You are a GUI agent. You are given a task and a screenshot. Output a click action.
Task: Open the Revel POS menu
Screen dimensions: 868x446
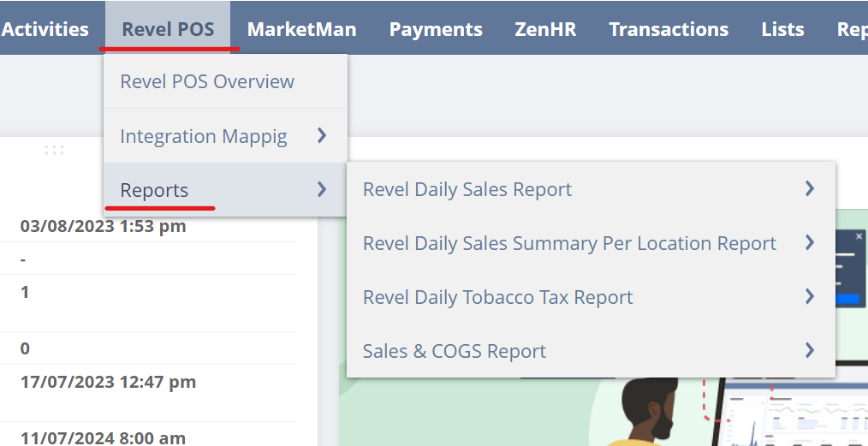coord(168,29)
